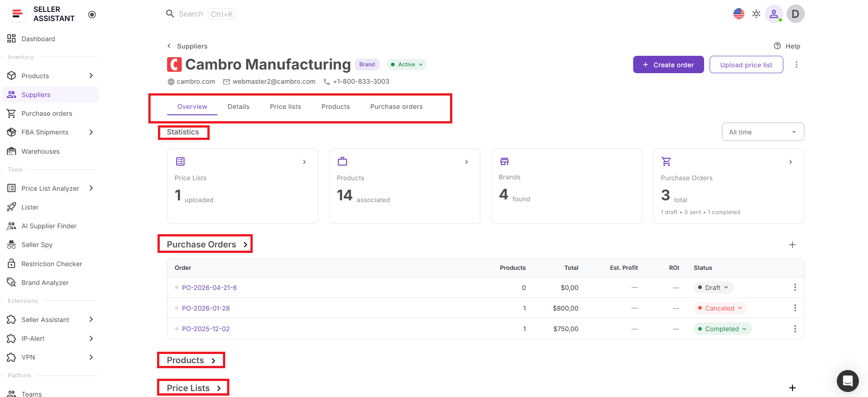
Task: Change Canceled status dropdown
Action: pyautogui.click(x=721, y=308)
